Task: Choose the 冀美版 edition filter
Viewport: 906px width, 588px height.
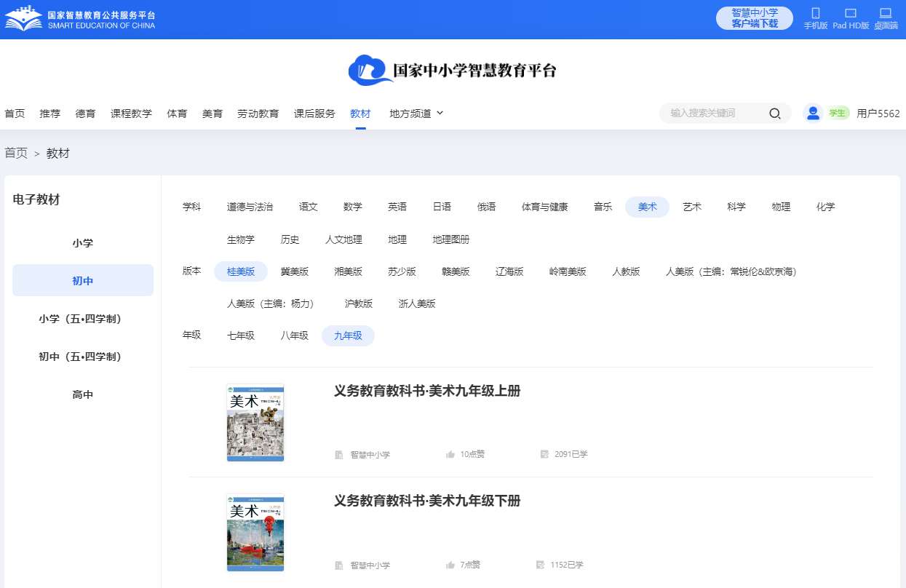Action: click(x=295, y=271)
